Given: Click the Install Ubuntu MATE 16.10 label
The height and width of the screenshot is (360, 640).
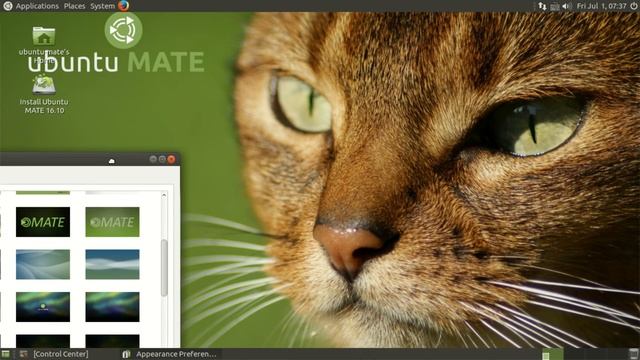Looking at the screenshot, I should [44, 106].
